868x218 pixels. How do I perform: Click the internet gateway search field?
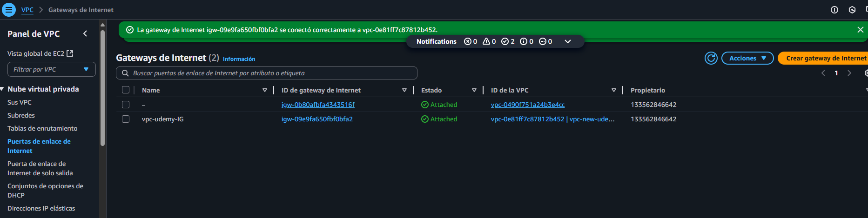[266, 73]
